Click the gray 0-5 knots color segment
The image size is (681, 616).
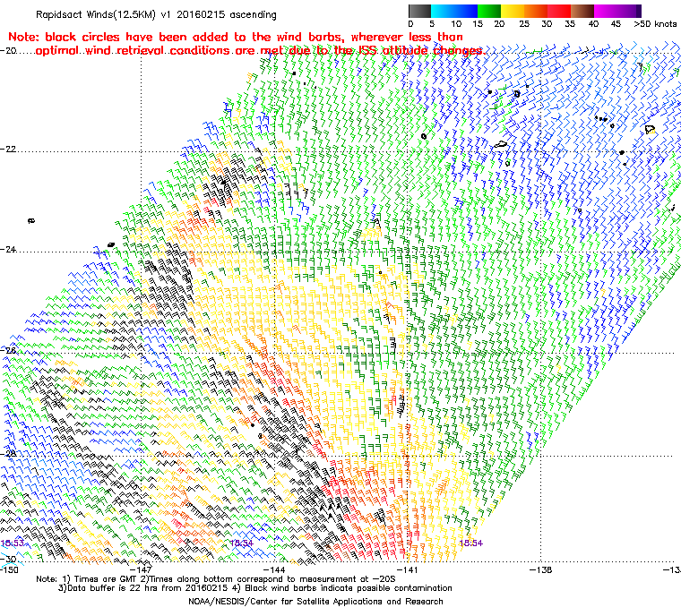(420, 11)
